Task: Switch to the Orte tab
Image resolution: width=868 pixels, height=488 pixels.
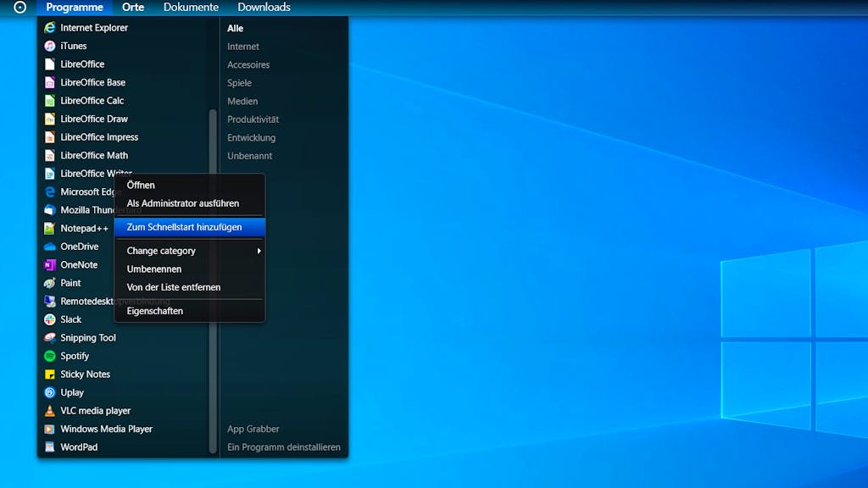Action: coord(133,7)
